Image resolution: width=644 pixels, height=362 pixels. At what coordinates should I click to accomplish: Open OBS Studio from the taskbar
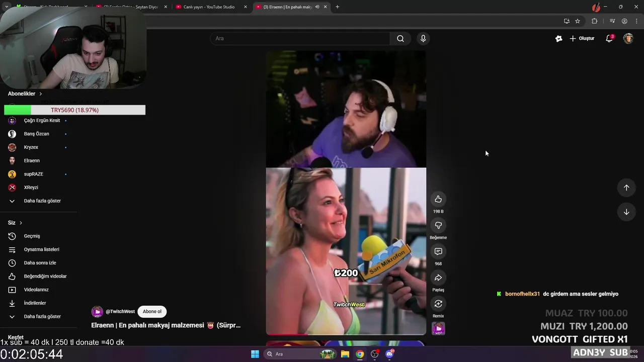click(375, 354)
